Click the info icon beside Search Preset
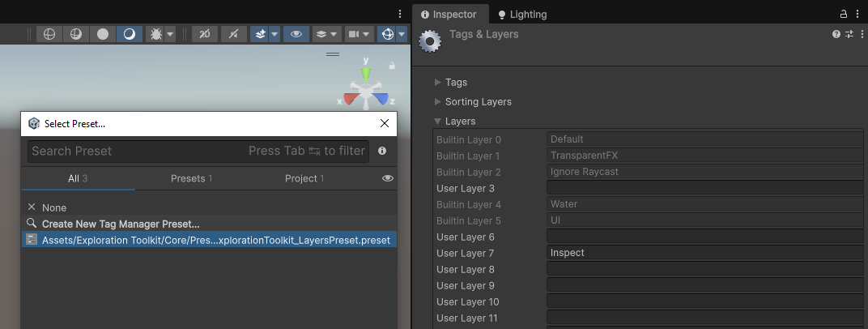Image resolution: width=868 pixels, height=329 pixels. coord(382,151)
